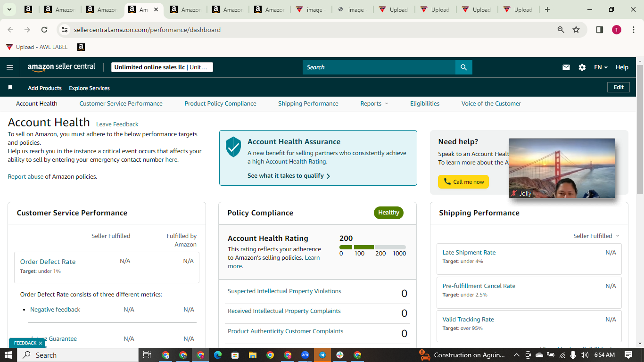Open the Seller Fulfilled dropdown in Shipping Performance

tap(596, 236)
